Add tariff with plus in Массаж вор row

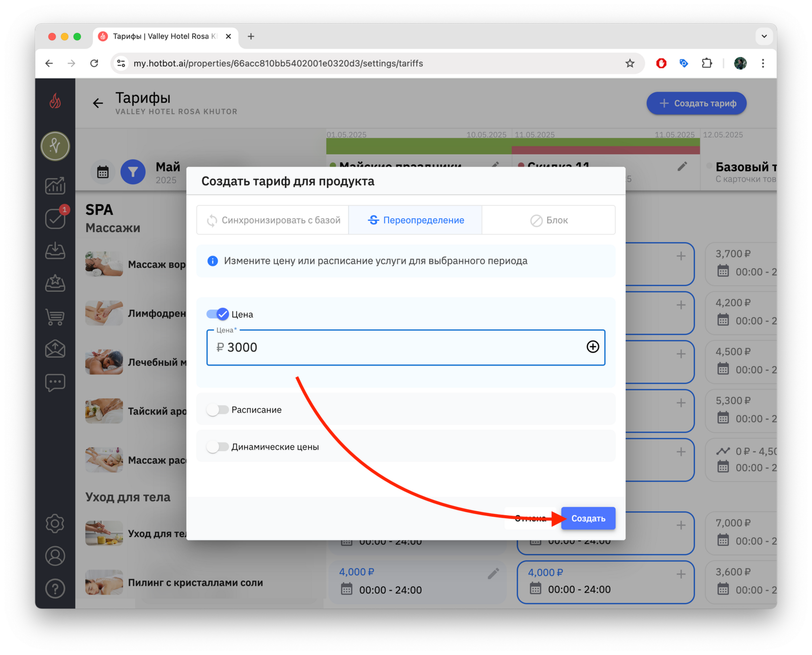[x=681, y=256]
